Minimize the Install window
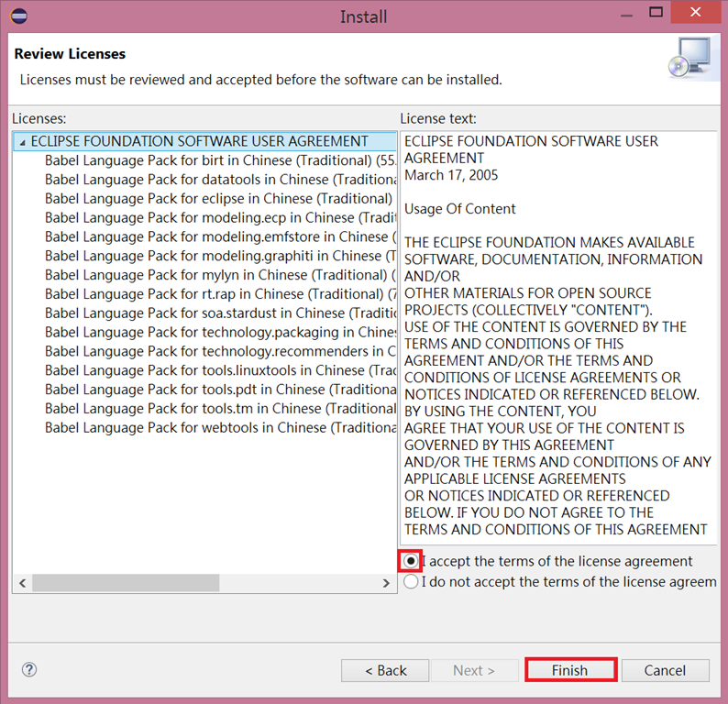Image resolution: width=728 pixels, height=704 pixels. 626,15
